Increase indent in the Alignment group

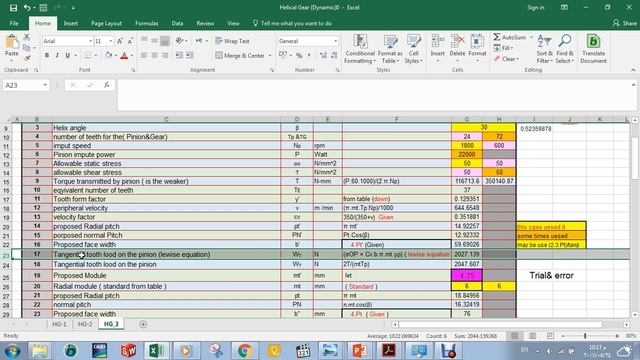click(x=189, y=55)
